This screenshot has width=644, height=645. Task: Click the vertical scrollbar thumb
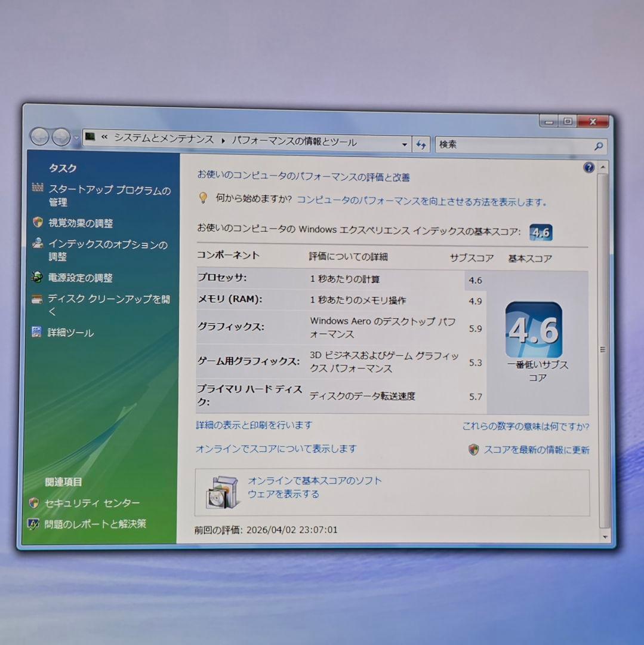(603, 349)
